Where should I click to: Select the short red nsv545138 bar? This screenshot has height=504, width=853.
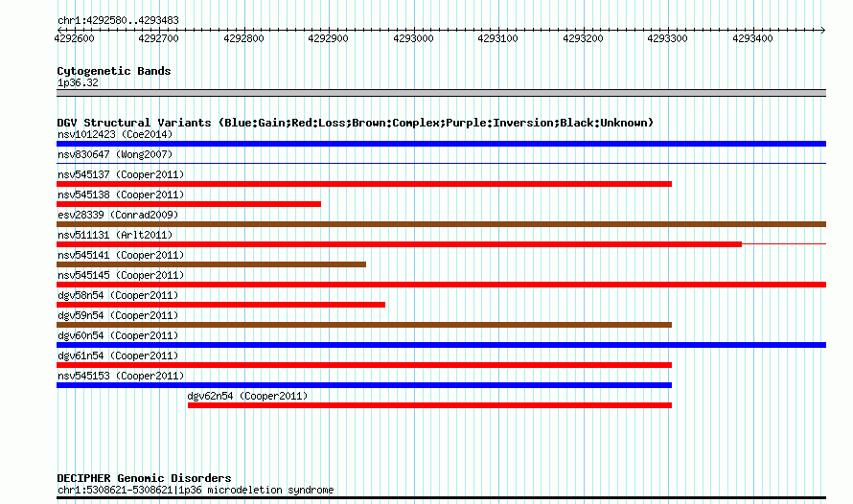[x=189, y=204]
